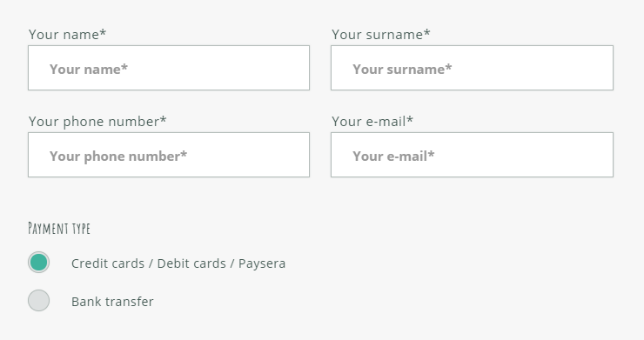Click the "Your phone number*" field label
The image size is (644, 340).
click(x=97, y=122)
